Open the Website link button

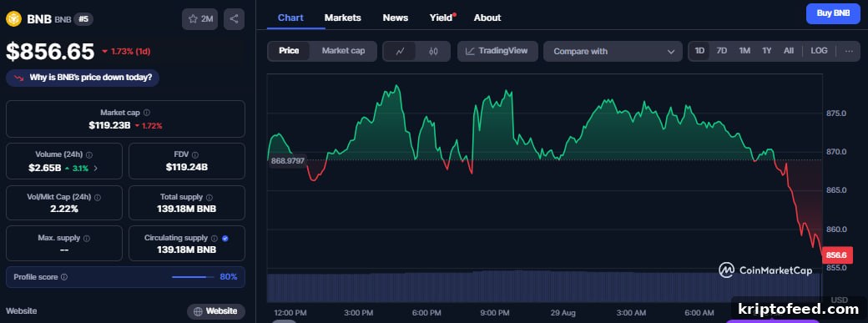[216, 311]
